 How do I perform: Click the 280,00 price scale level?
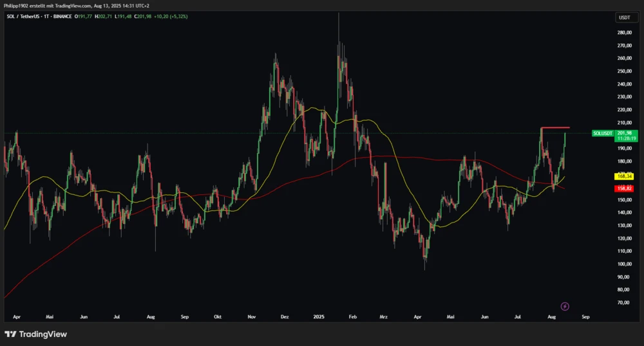(x=623, y=33)
